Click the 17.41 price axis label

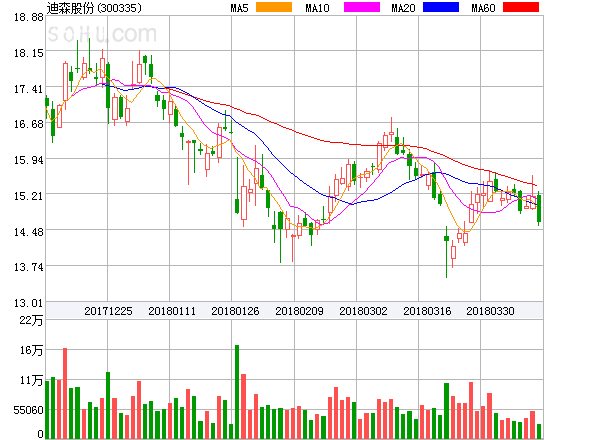click(29, 89)
